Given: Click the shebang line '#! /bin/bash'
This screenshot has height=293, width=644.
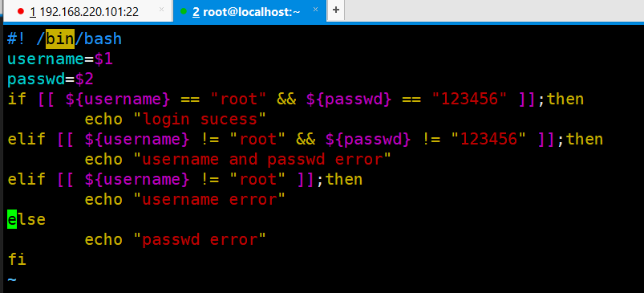Looking at the screenshot, I should [64, 39].
